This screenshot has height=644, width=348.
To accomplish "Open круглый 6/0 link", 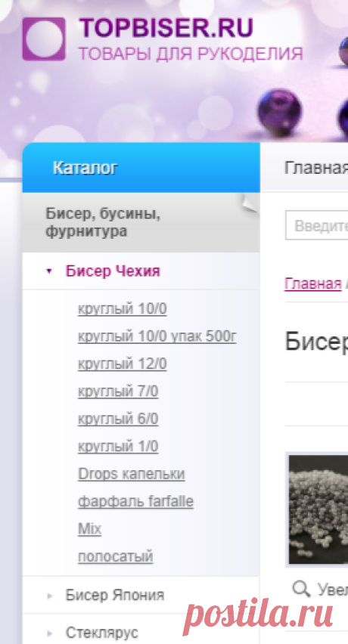I will pyautogui.click(x=118, y=419).
